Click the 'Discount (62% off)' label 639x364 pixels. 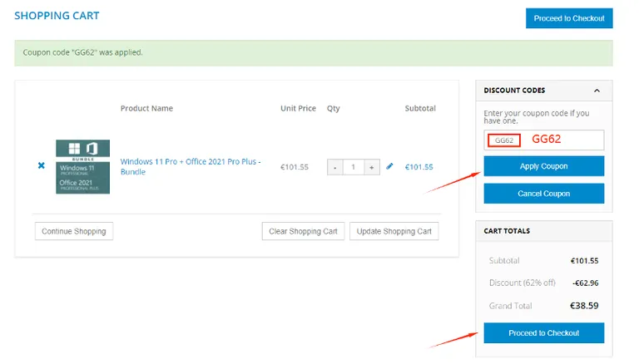pyautogui.click(x=522, y=283)
